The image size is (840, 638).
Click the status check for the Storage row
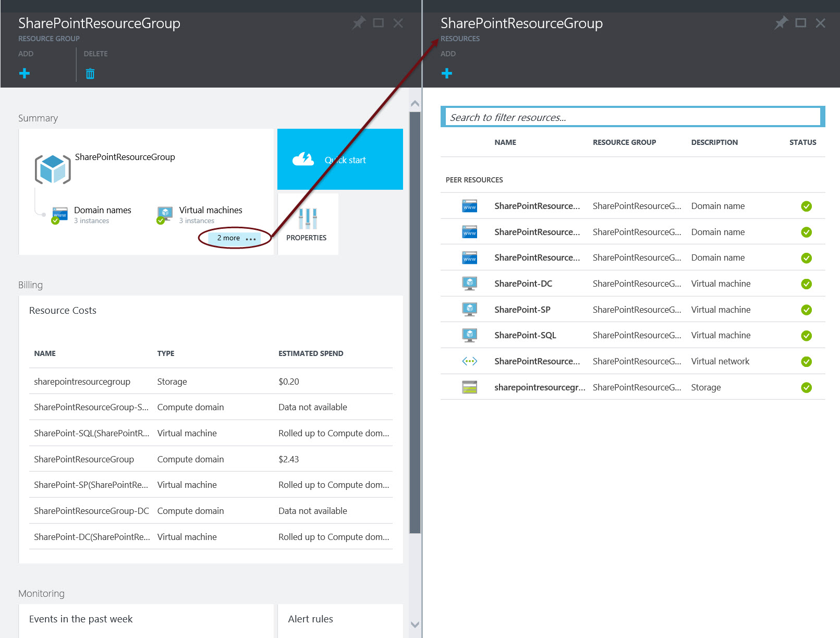tap(807, 387)
